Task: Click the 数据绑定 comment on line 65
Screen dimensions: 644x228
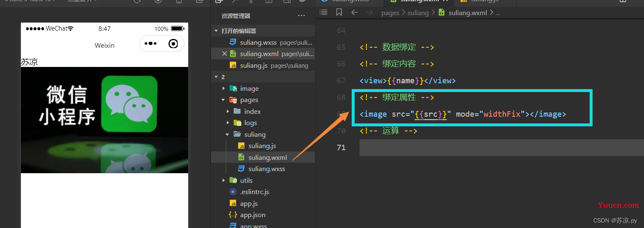Action: pos(396,47)
